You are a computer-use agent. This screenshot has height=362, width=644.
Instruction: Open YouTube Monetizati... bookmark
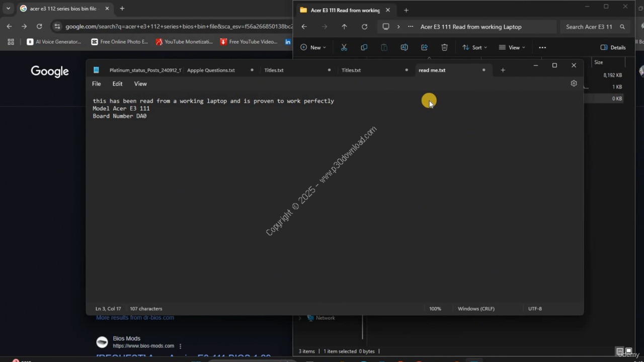pos(184,42)
